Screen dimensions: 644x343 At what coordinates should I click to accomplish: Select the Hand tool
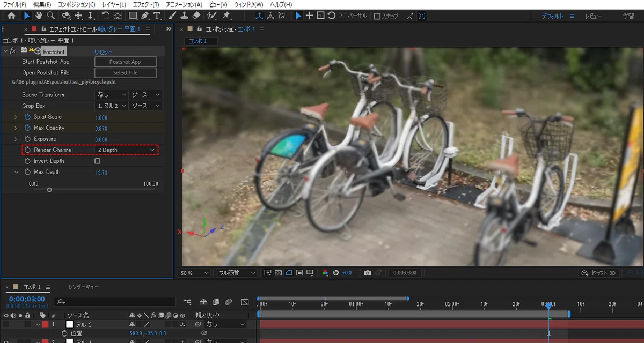click(39, 16)
